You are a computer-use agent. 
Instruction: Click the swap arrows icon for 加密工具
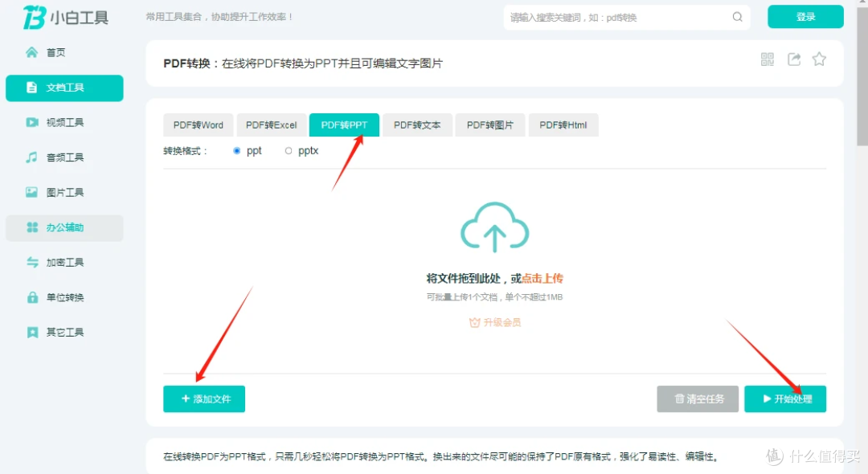pos(33,262)
